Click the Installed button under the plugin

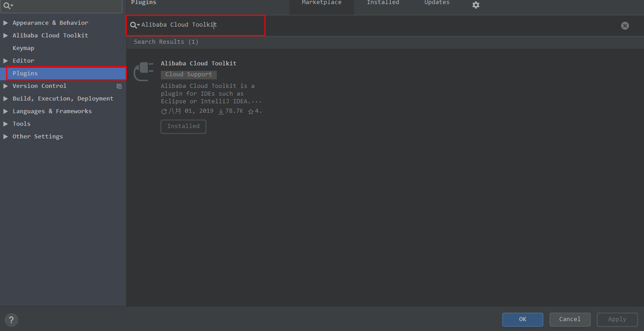(183, 127)
